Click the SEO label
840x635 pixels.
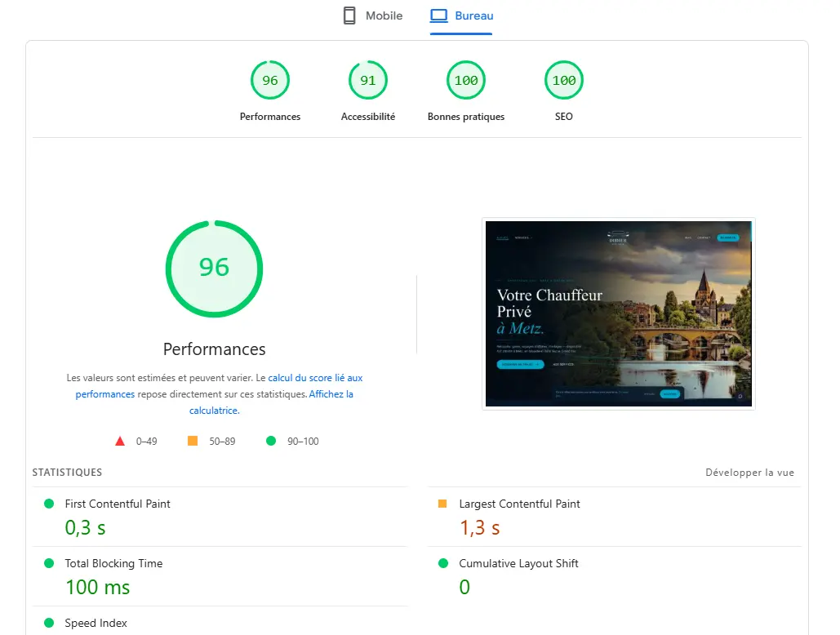tap(563, 117)
